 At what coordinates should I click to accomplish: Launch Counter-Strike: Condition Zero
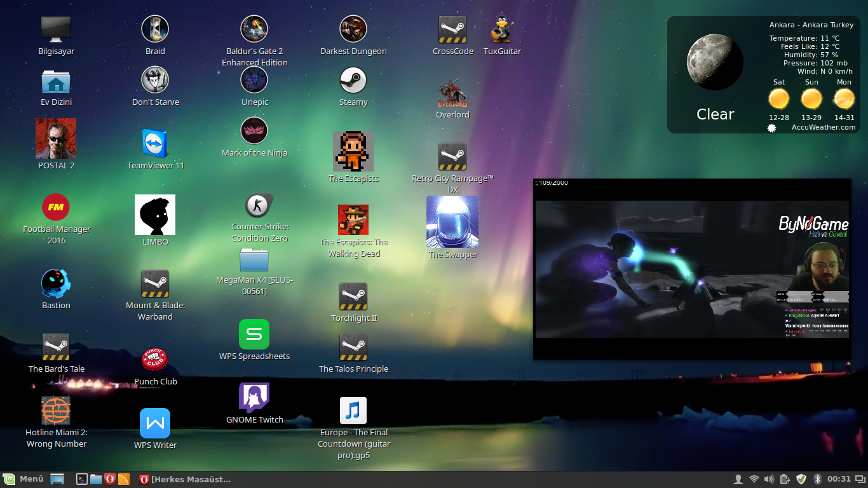tap(259, 206)
